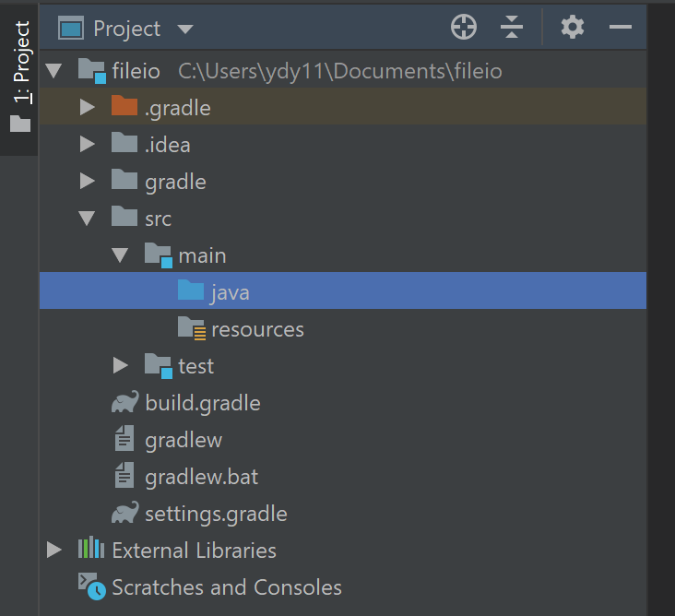Expand the .gradle folder arrow

click(88, 107)
